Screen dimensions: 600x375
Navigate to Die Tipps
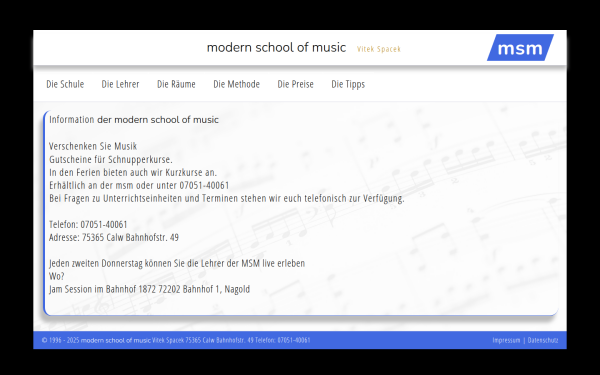pyautogui.click(x=348, y=84)
